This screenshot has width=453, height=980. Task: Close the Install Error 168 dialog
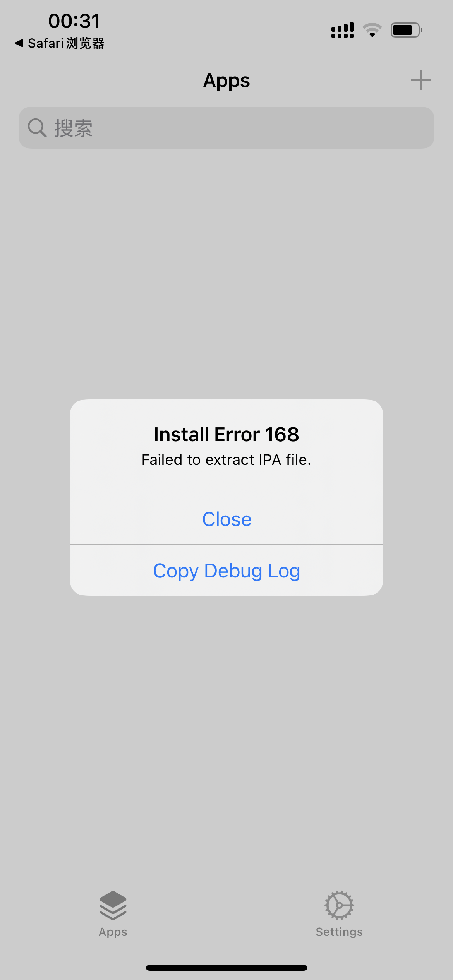[226, 519]
